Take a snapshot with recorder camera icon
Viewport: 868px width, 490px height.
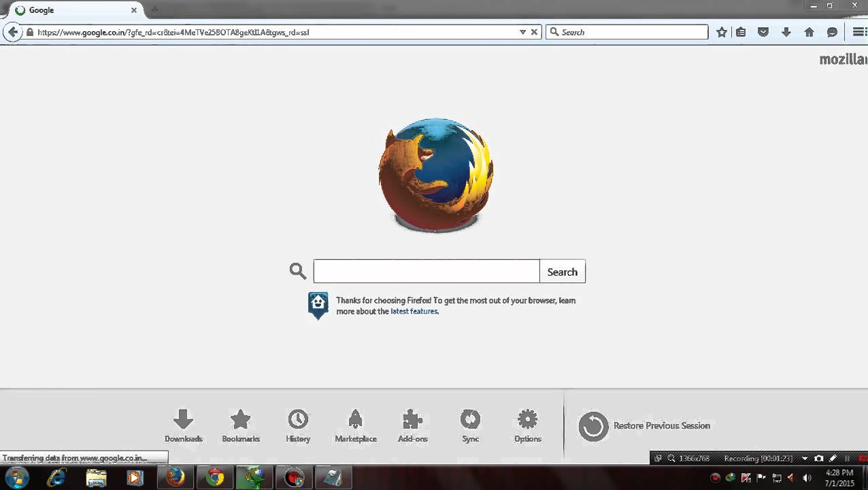(818, 459)
